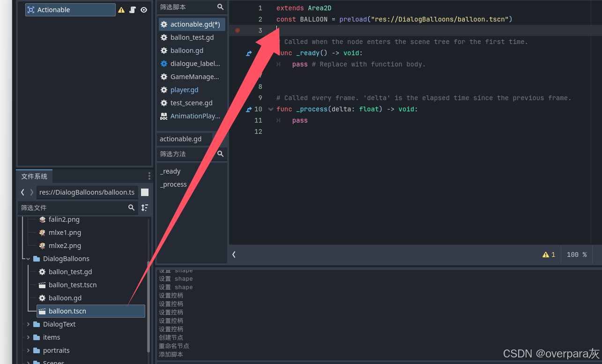Open the Actionable node's attached script icon
Viewport: 602px width, 364px height.
point(133,10)
